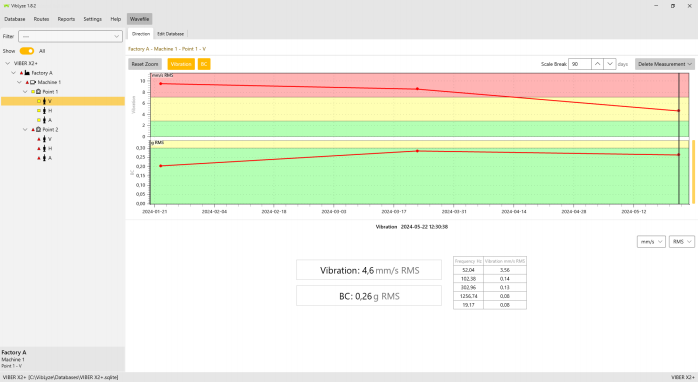Click the middle BC trend data point
This screenshot has height=382, width=698.
tap(417, 151)
